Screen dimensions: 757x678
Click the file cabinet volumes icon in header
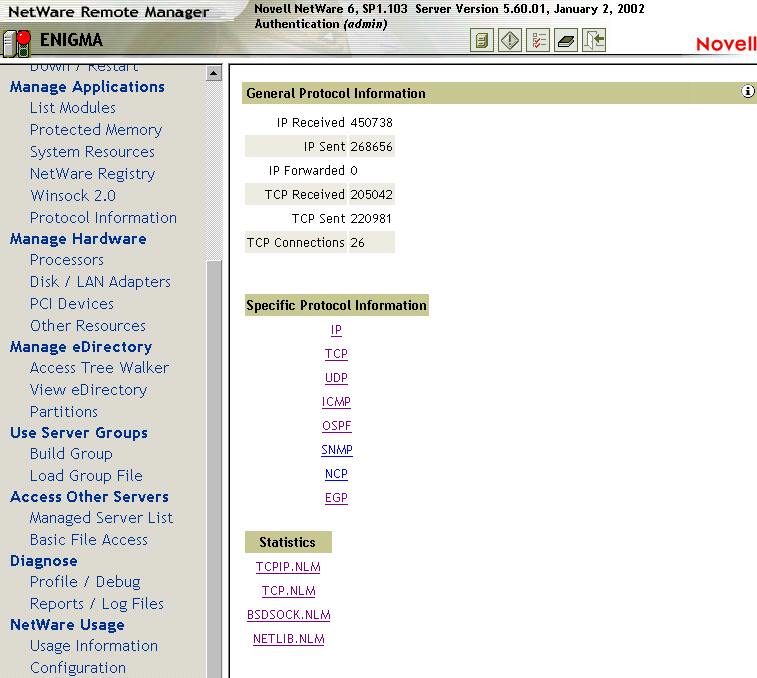pos(481,41)
